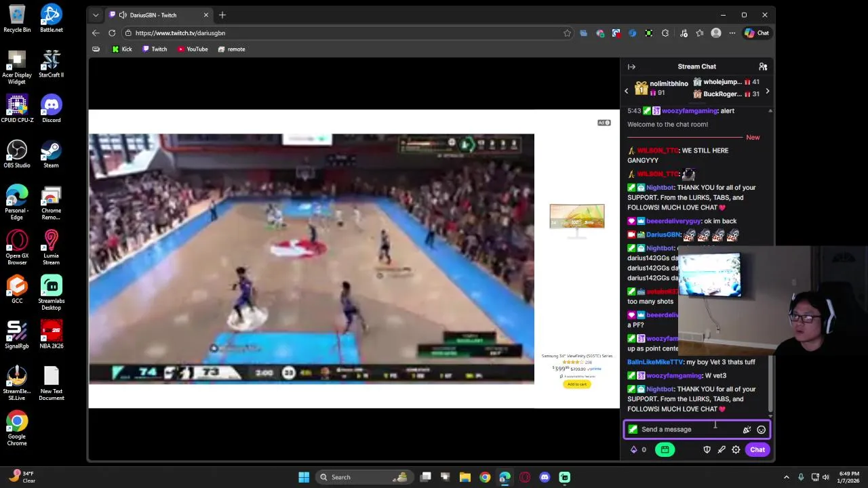
Task: Open File Explorer from taskbar
Action: tap(465, 477)
